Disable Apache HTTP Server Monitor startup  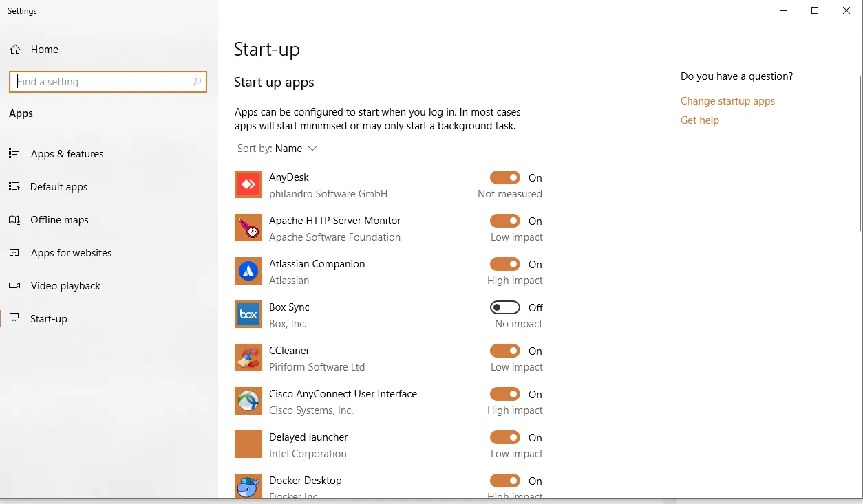(x=505, y=221)
